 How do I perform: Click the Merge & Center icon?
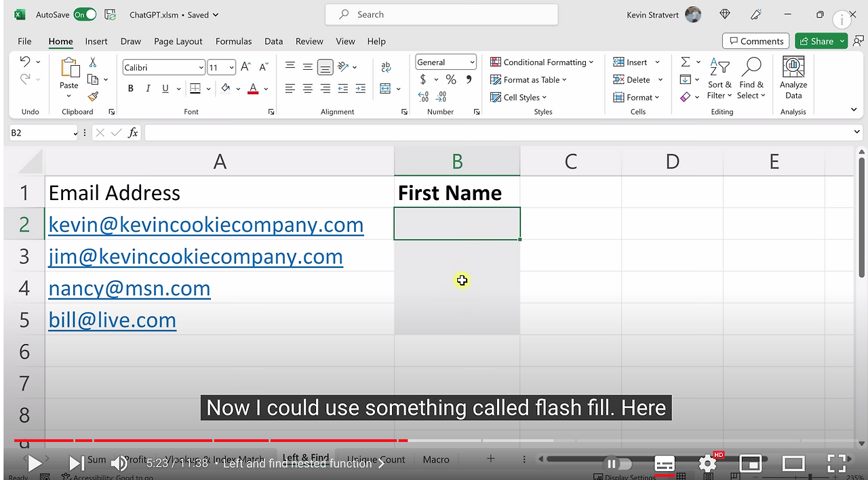click(385, 88)
